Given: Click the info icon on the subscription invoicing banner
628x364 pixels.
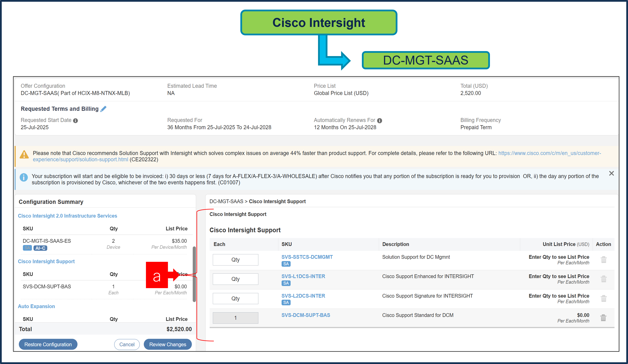Looking at the screenshot, I should 24,177.
